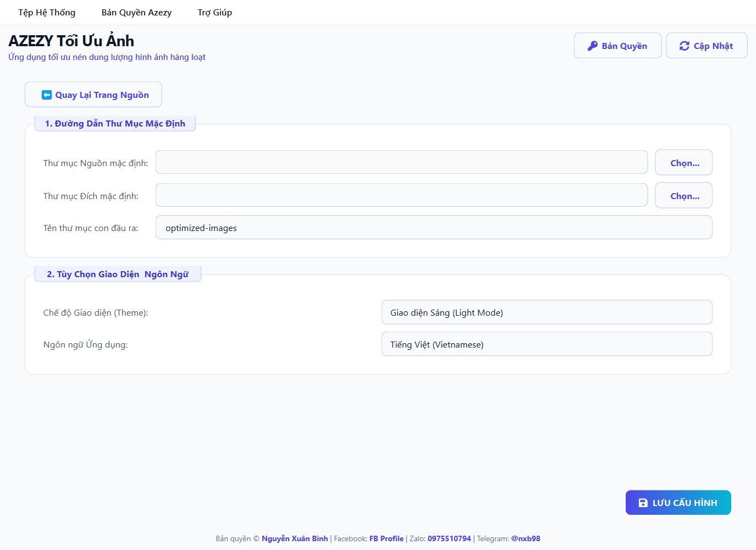The height and width of the screenshot is (550, 756).
Task: Click the 'Ứng dụng tối ưu nén dung lượng' subtitle
Action: [107, 57]
